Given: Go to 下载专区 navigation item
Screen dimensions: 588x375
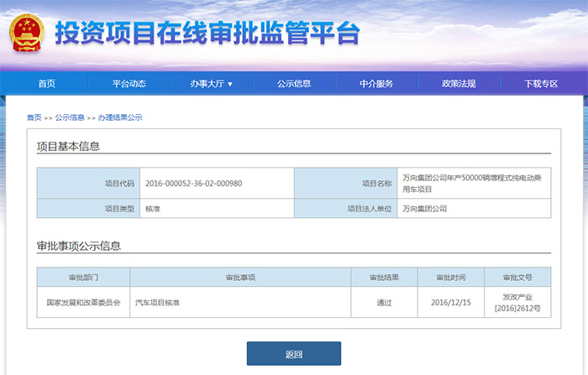Looking at the screenshot, I should [x=541, y=84].
